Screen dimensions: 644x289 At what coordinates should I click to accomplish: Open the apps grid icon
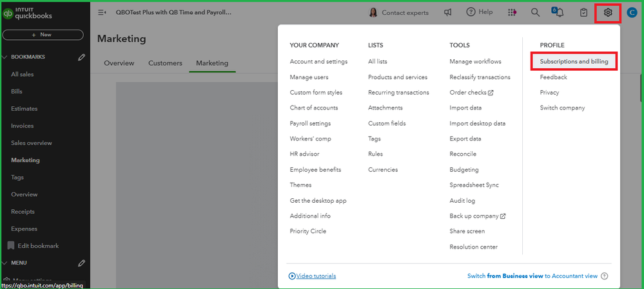point(512,12)
